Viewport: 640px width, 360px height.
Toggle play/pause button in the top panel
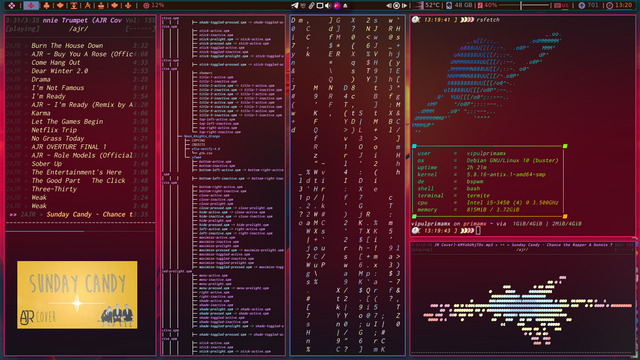coord(396,5)
